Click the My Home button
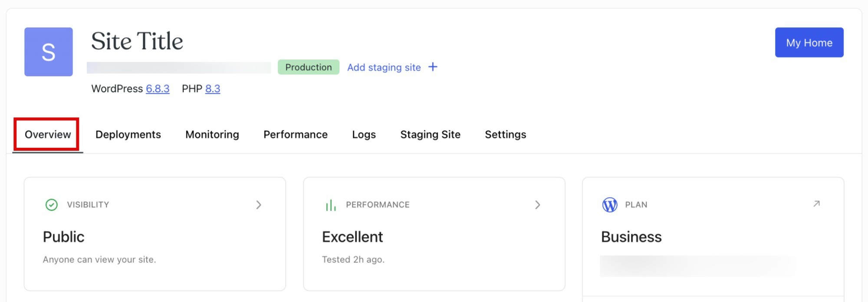Screen dimensions: 868x302 click(x=809, y=43)
